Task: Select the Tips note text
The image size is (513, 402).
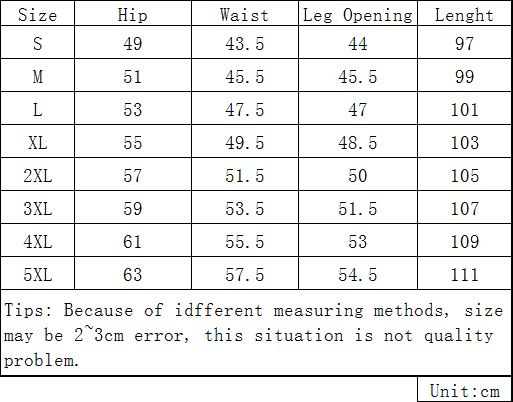Action: [253, 335]
